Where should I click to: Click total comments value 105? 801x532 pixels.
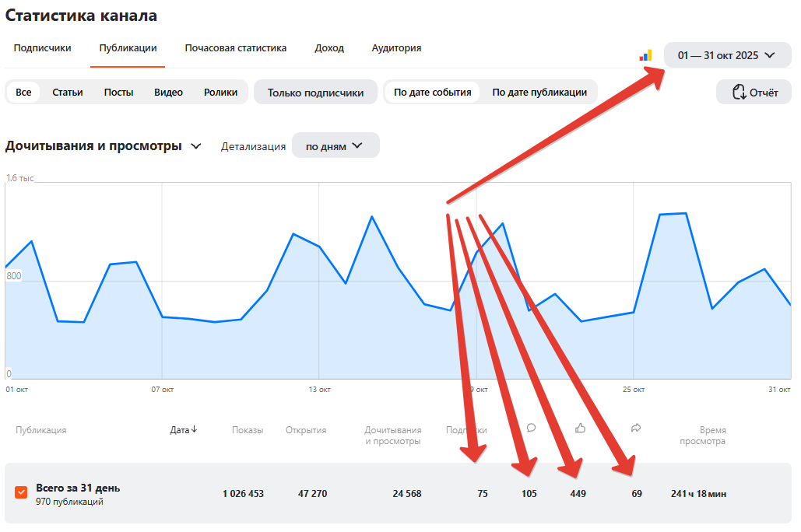[x=529, y=494]
